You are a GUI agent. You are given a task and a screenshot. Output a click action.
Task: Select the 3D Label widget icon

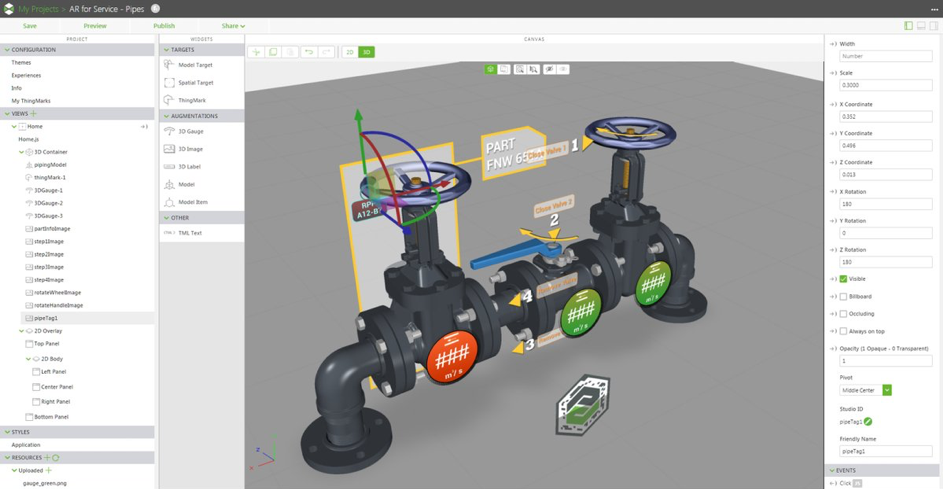(x=169, y=167)
